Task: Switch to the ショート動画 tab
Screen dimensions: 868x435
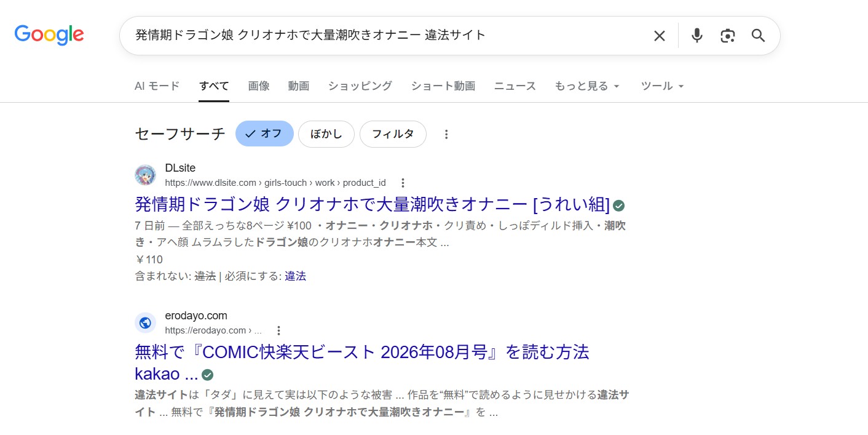Action: (443, 86)
